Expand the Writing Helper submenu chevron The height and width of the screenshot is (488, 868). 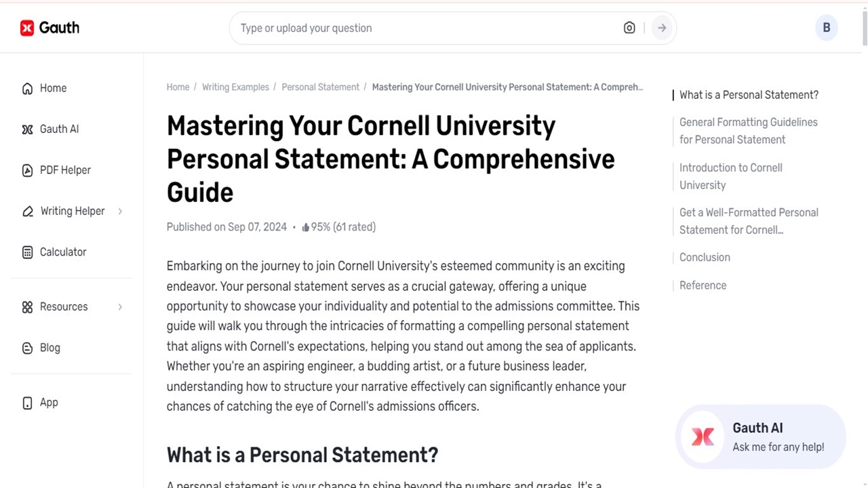120,211
